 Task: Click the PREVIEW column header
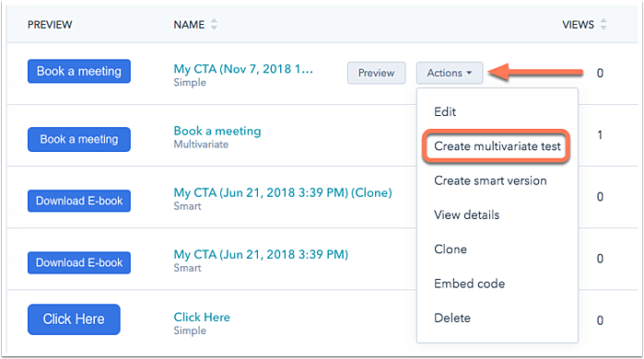50,25
